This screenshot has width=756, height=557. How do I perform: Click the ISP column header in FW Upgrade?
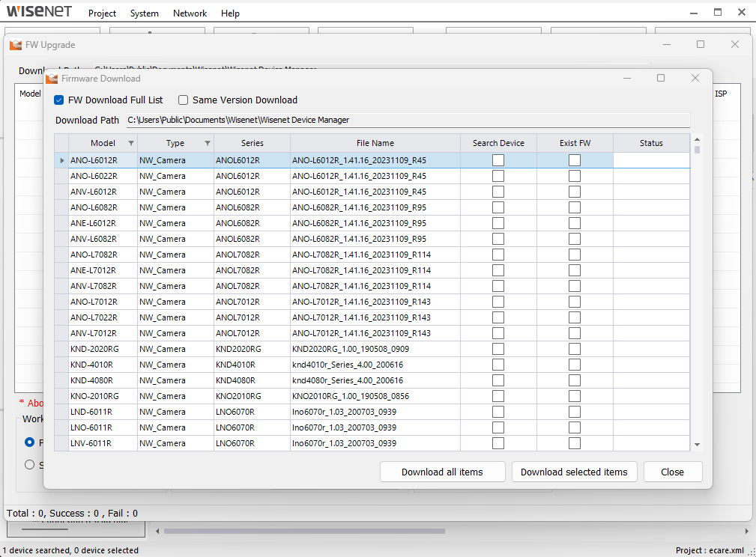[721, 94]
